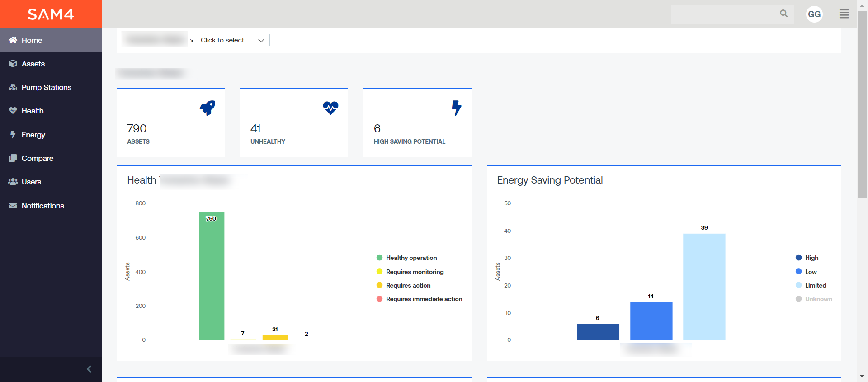Toggle the Healthy operation legend item
868x382 pixels.
(x=411, y=258)
